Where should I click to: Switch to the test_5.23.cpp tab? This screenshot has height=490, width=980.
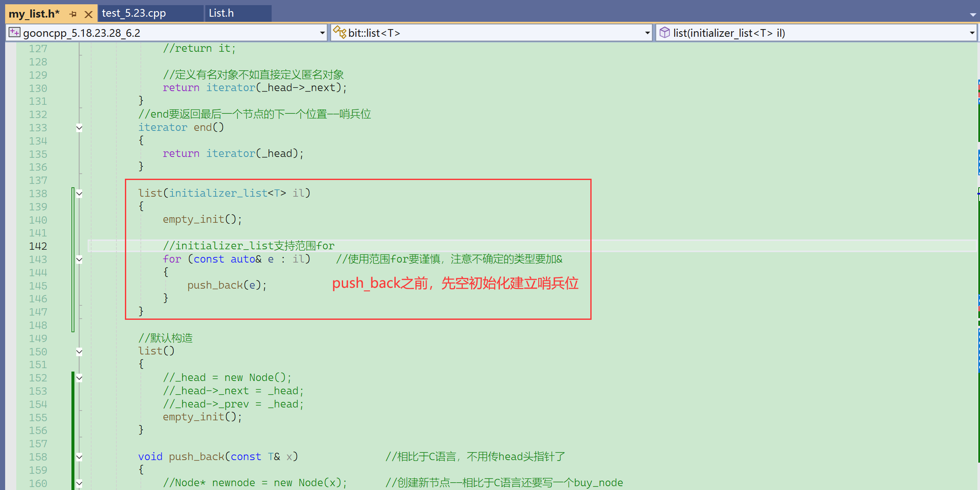(134, 13)
